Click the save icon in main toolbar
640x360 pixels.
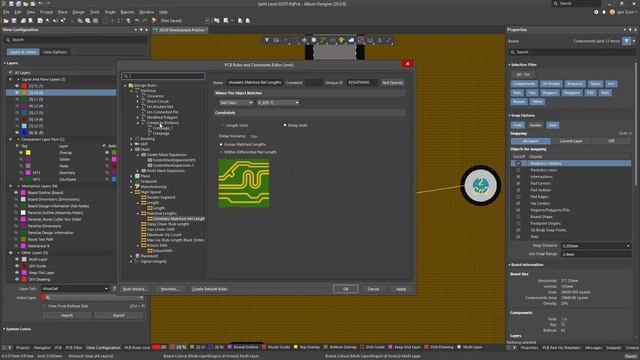14,20
